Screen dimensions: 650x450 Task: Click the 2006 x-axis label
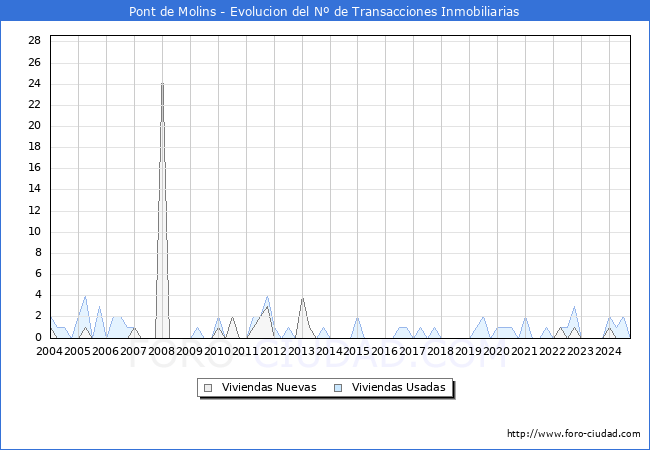click(105, 351)
